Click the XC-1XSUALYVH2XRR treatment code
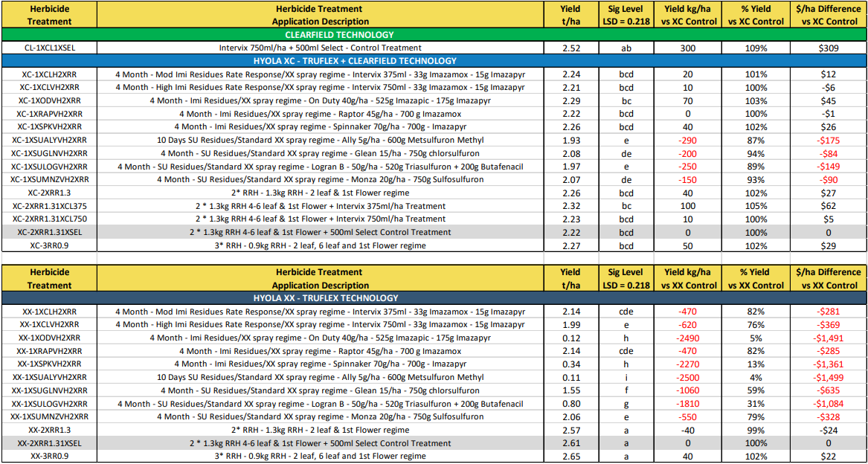The width and height of the screenshot is (868, 464). 49,140
